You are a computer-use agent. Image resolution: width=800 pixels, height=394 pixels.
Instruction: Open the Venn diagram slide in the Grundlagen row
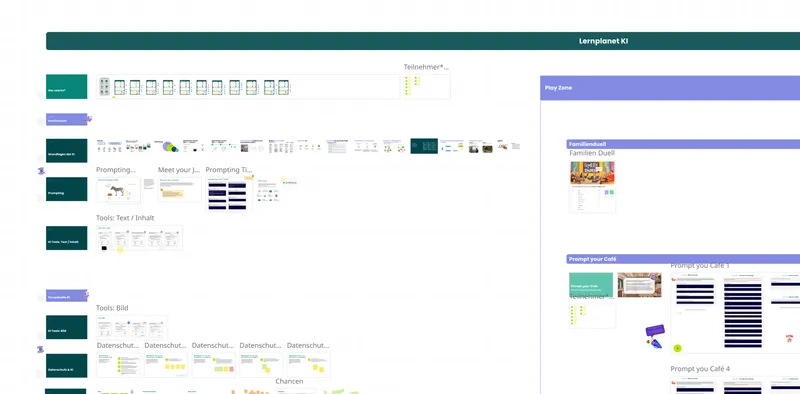tap(167, 146)
